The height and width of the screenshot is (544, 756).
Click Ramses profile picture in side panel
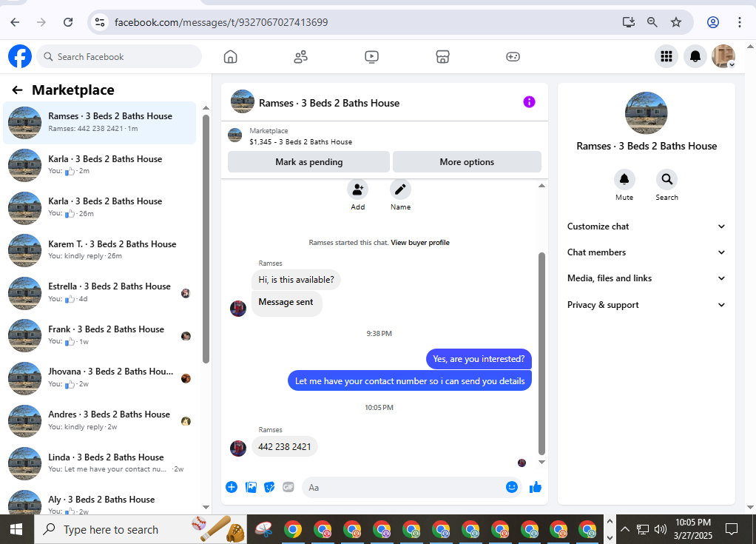[x=646, y=113]
